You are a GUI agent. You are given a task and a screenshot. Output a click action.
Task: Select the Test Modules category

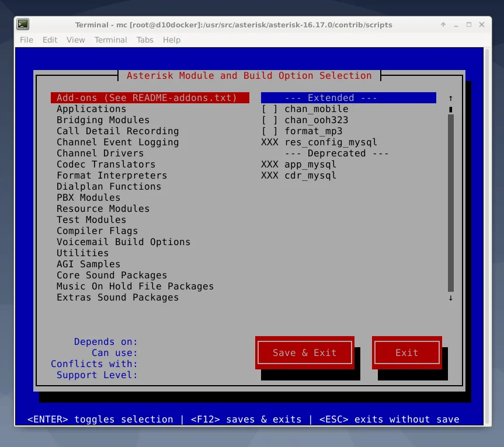point(91,219)
